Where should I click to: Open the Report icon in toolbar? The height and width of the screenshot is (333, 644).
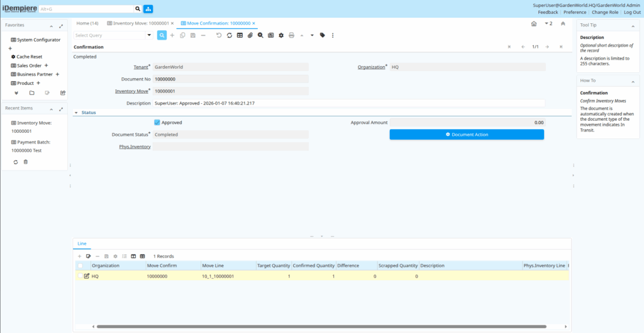(x=270, y=35)
